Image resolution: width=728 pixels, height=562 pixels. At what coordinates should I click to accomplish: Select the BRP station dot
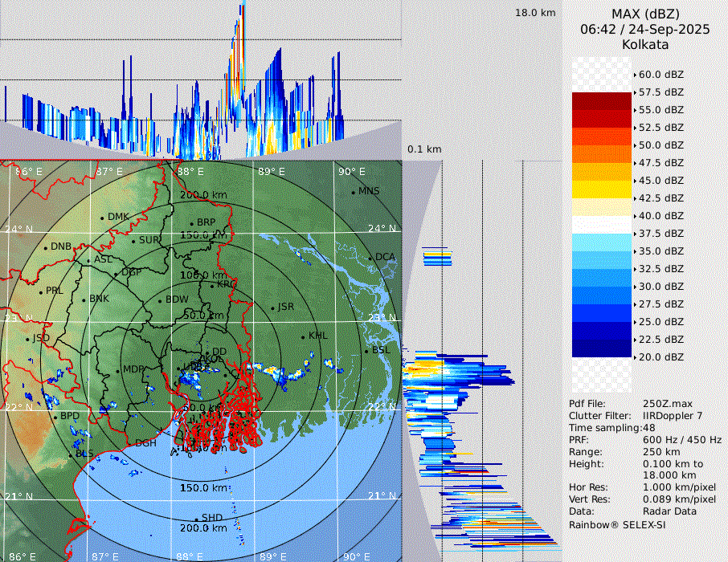point(192,223)
